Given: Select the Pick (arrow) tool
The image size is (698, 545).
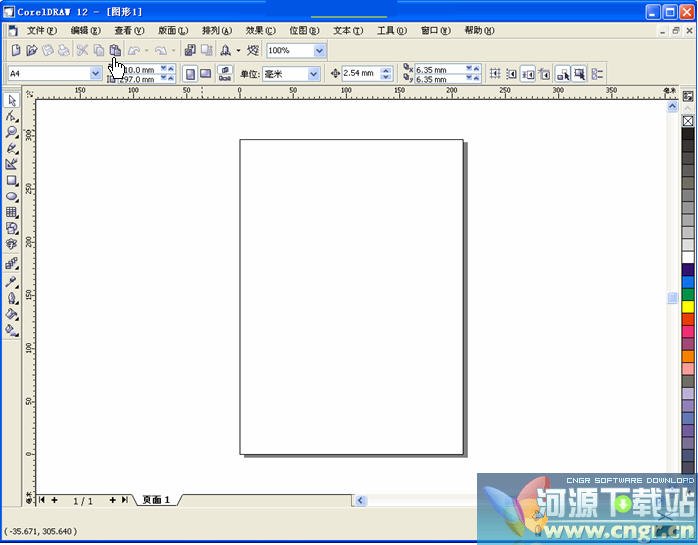Looking at the screenshot, I should click(12, 100).
